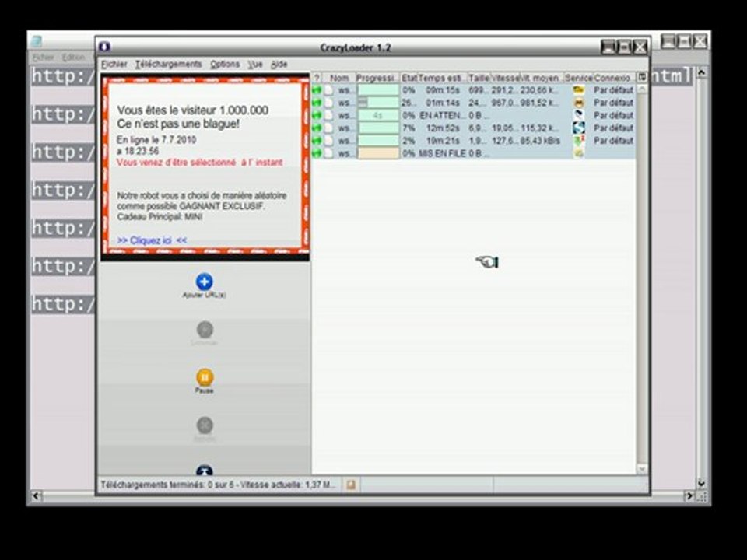Sort by the Connexio column header
The image size is (747, 560).
tap(614, 78)
